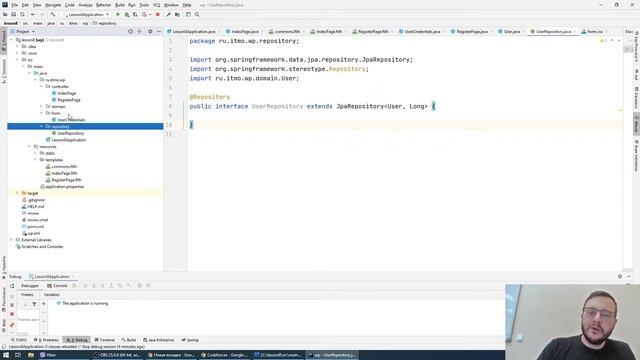The height and width of the screenshot is (360, 640).
Task: Open the Problems tool window button
Action: (46, 340)
